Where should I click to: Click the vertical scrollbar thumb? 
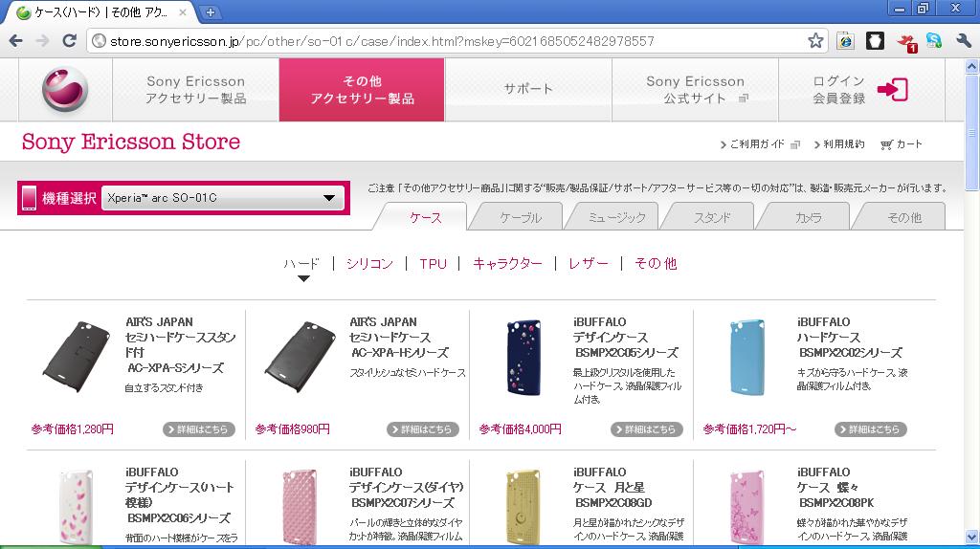[972, 132]
